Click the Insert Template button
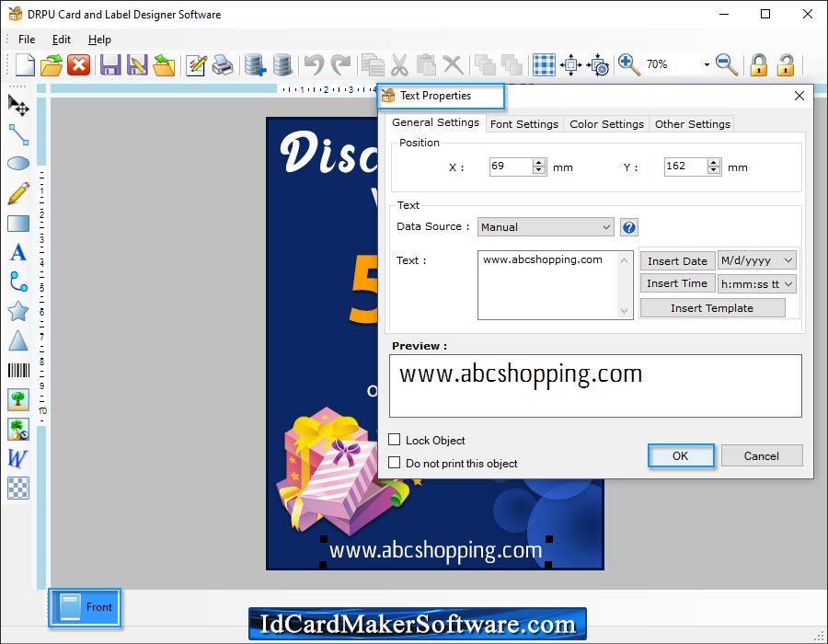This screenshot has width=828, height=644. (712, 308)
